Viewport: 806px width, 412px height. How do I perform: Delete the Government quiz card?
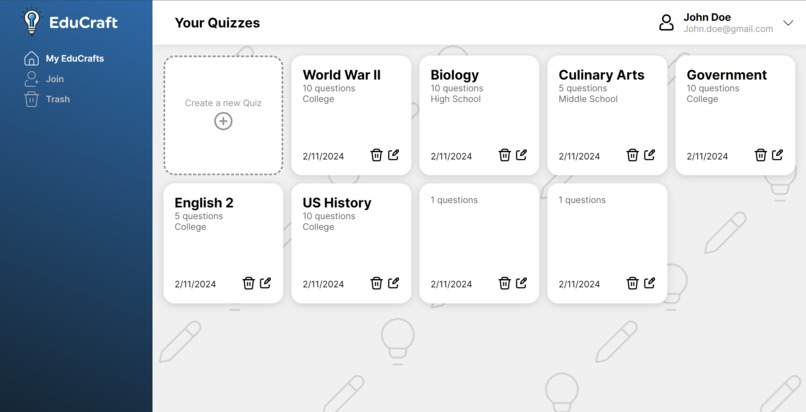coord(760,155)
